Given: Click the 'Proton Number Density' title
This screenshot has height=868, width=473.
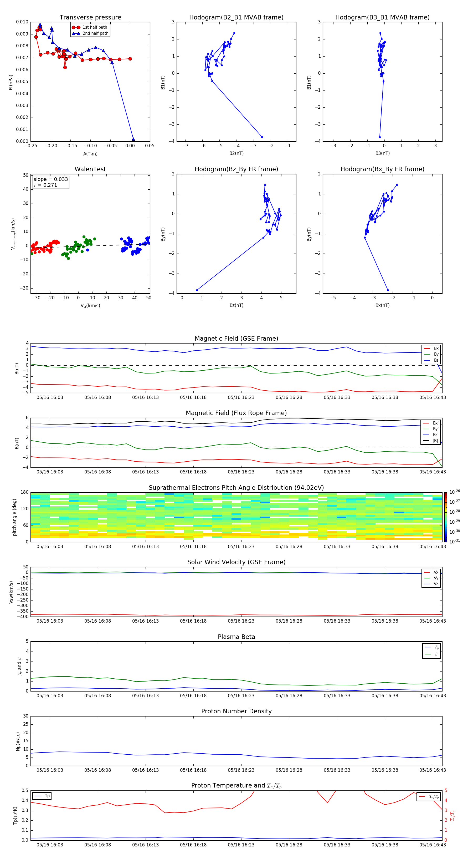Looking at the screenshot, I should (236, 711).
